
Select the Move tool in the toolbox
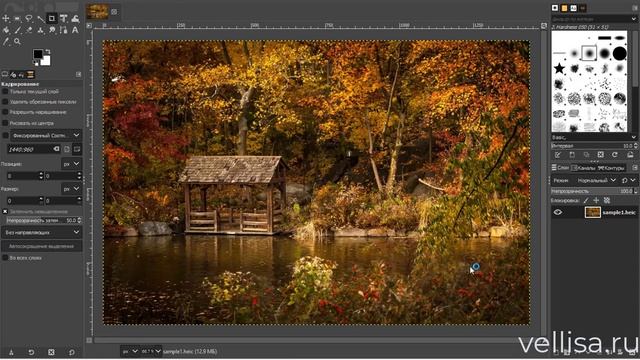[6, 18]
